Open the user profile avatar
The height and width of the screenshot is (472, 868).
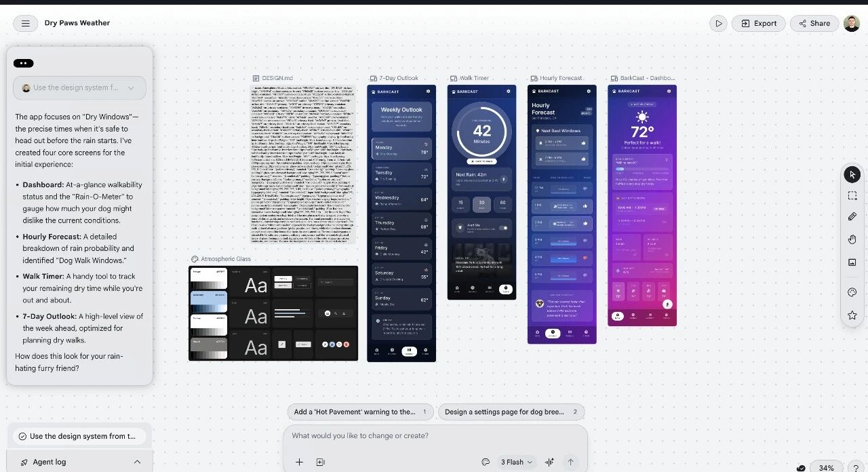click(x=852, y=23)
